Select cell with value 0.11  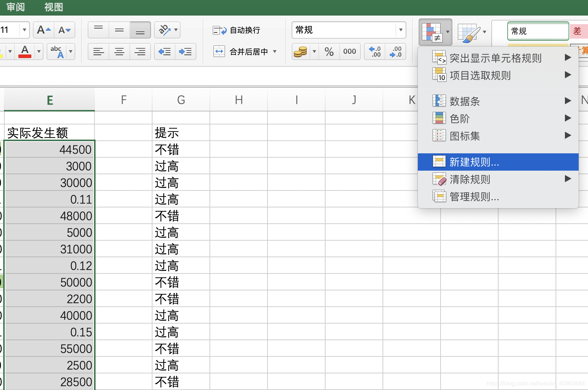point(49,199)
